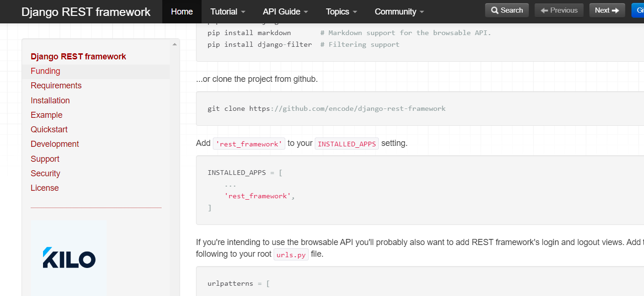Click the 'pip install django-filter' code line
Viewport: 644px width, 296px height.
pos(304,44)
